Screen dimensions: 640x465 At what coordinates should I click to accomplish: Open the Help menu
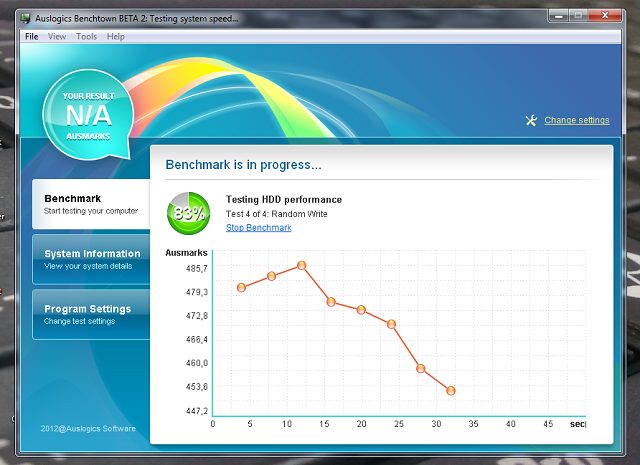[x=116, y=36]
